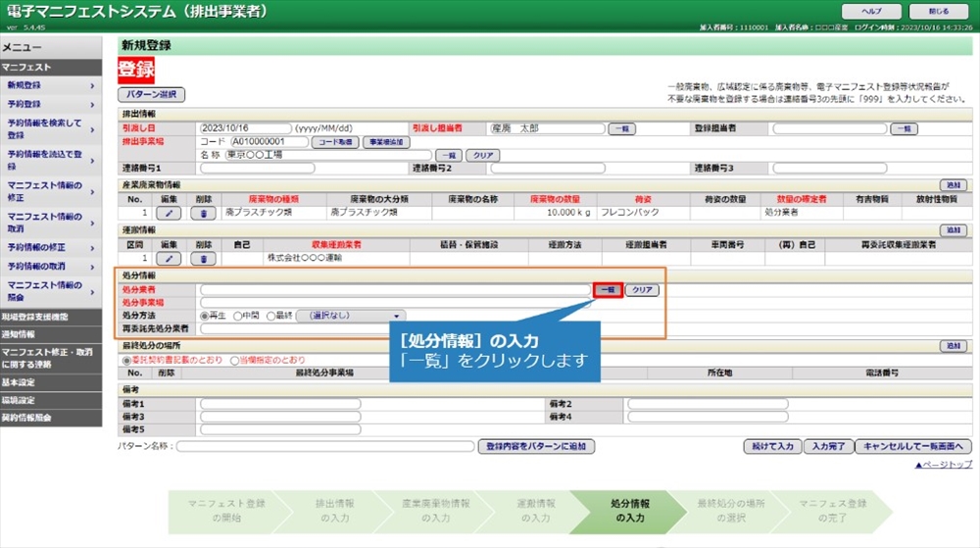Open 基本設定 menu section

coord(51,382)
